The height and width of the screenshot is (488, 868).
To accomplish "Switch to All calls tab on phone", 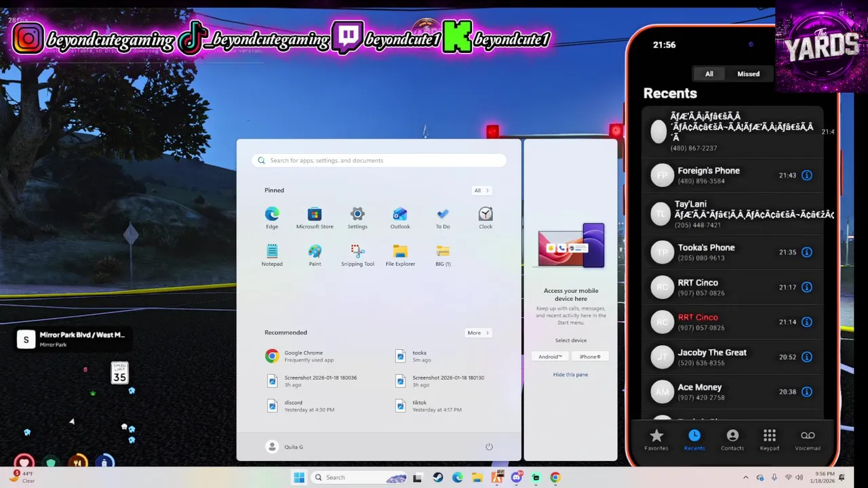I will click(x=709, y=74).
